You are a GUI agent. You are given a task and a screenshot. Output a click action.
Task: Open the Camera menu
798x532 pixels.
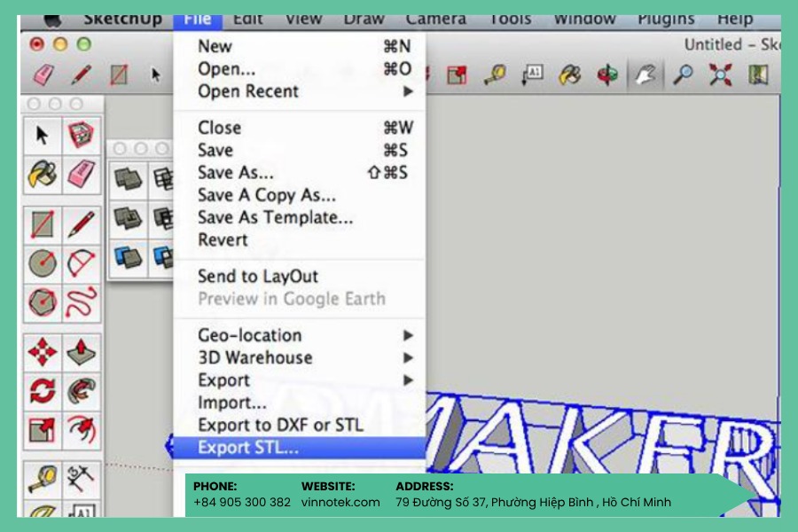pyautogui.click(x=436, y=20)
